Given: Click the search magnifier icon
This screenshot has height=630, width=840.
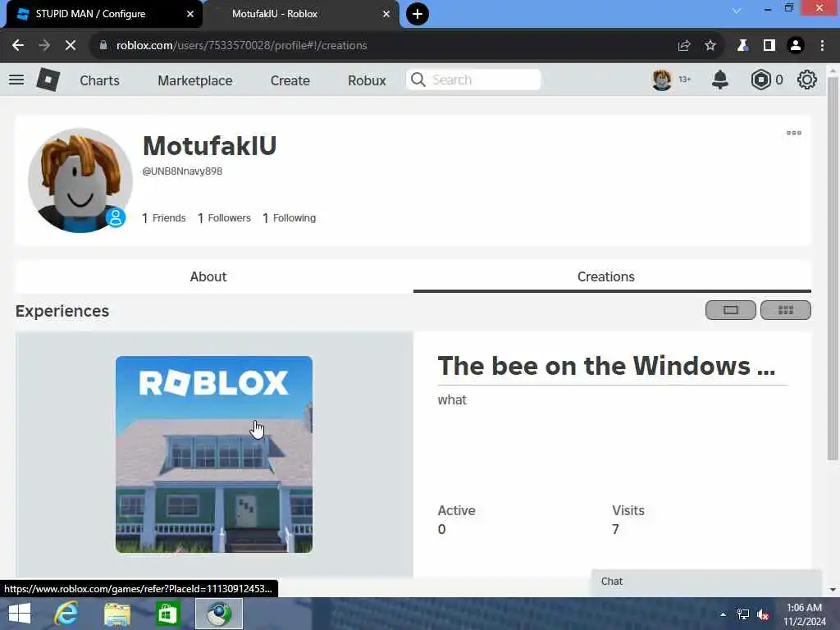Looking at the screenshot, I should 418,80.
